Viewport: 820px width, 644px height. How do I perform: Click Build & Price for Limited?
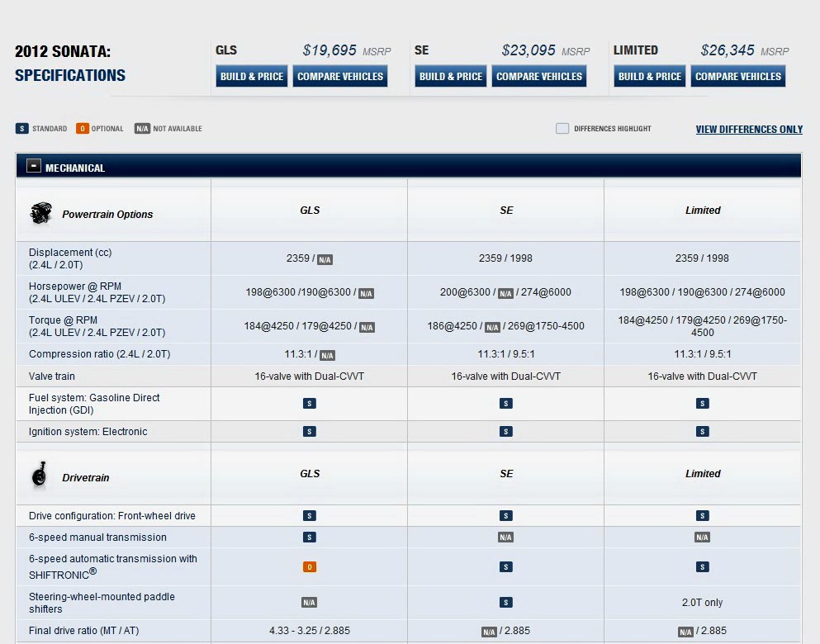click(650, 76)
